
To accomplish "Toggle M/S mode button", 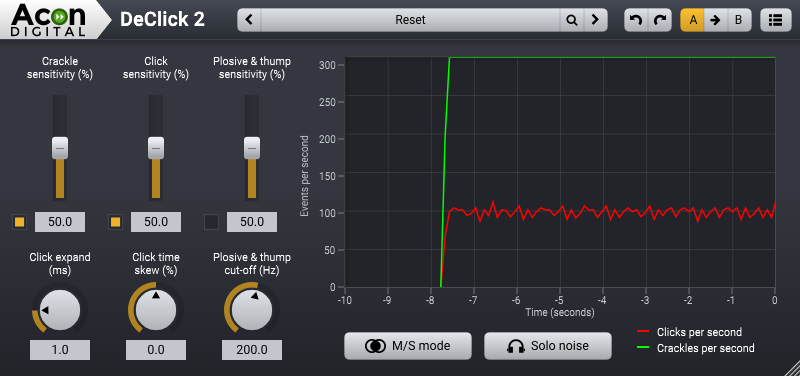I will 408,346.
